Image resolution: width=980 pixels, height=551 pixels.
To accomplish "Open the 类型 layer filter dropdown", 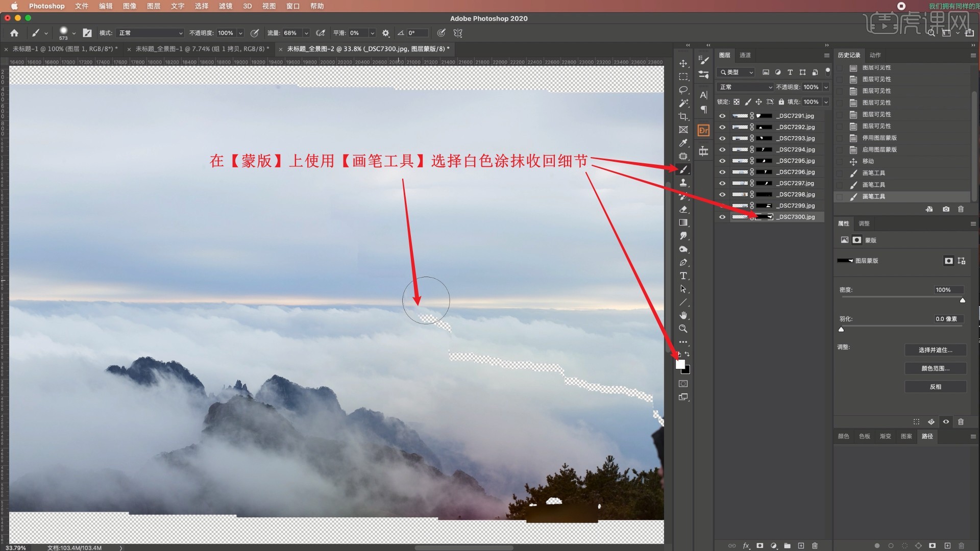I will (x=736, y=72).
